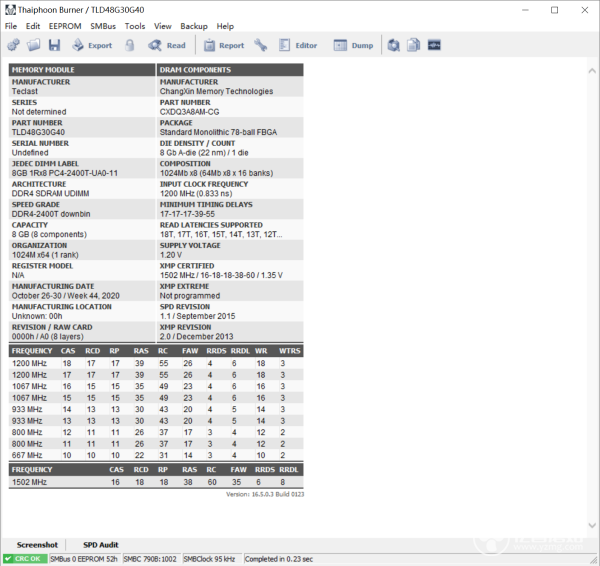
Task: Click the wrench tools icon
Action: (x=261, y=45)
